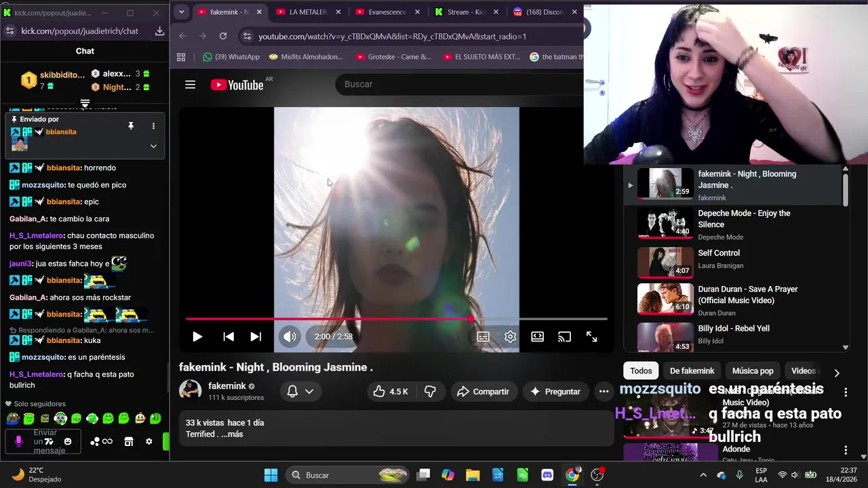This screenshot has width=868, height=488.
Task: Switch player to theater mode
Action: coord(537,336)
